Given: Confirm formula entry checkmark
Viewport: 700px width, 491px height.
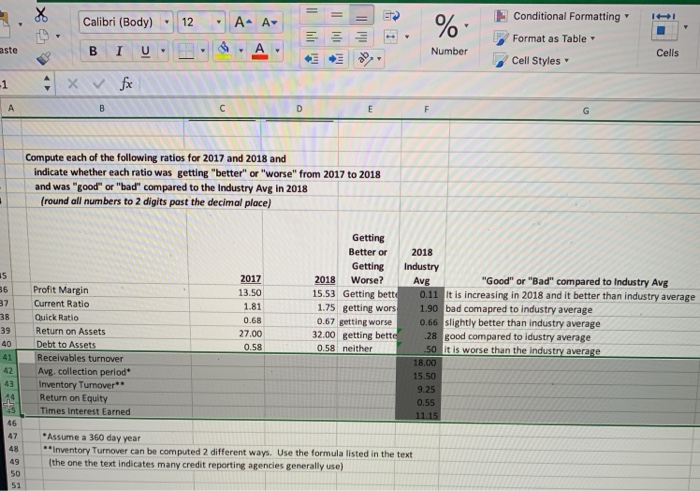Looking at the screenshot, I should pyautogui.click(x=99, y=83).
